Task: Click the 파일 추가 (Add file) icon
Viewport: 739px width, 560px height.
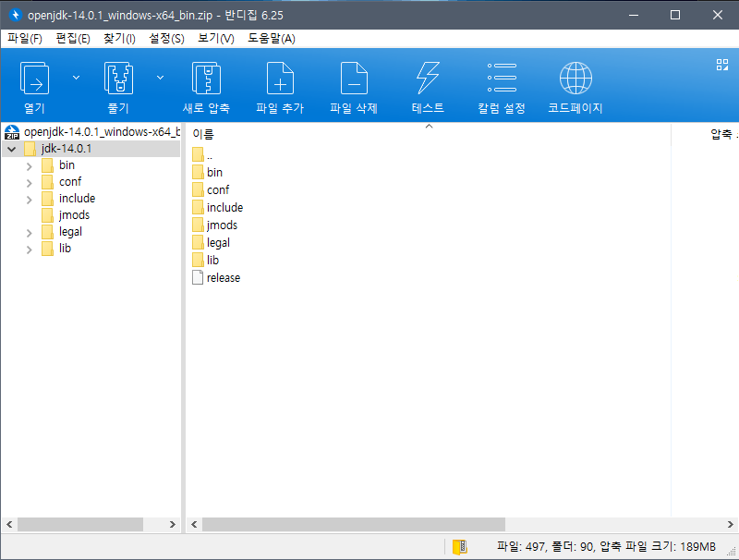Action: point(280,79)
